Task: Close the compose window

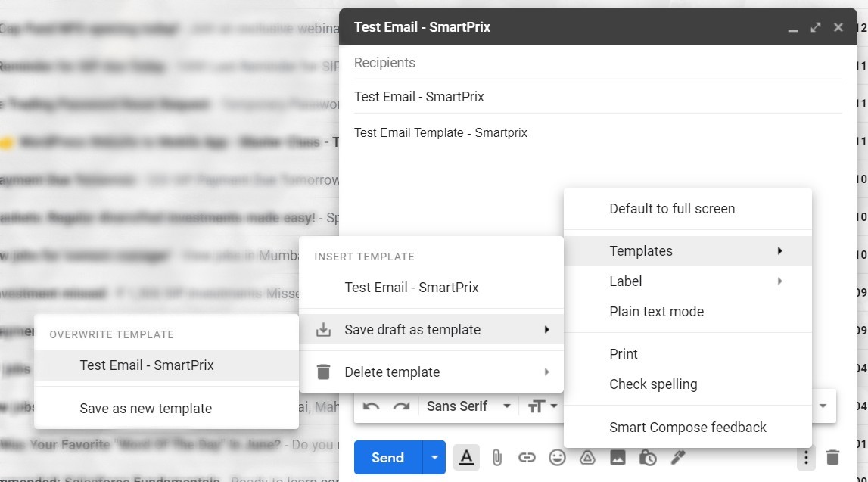Action: (838, 28)
